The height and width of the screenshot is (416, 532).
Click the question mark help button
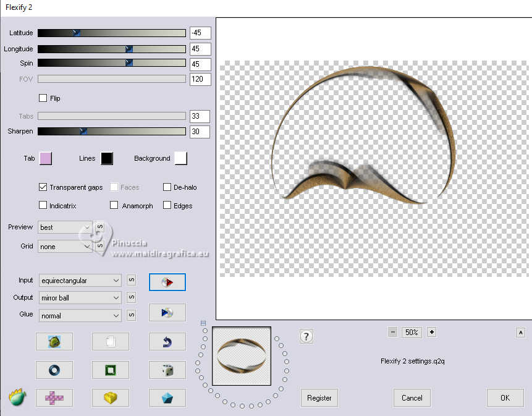[306, 337]
